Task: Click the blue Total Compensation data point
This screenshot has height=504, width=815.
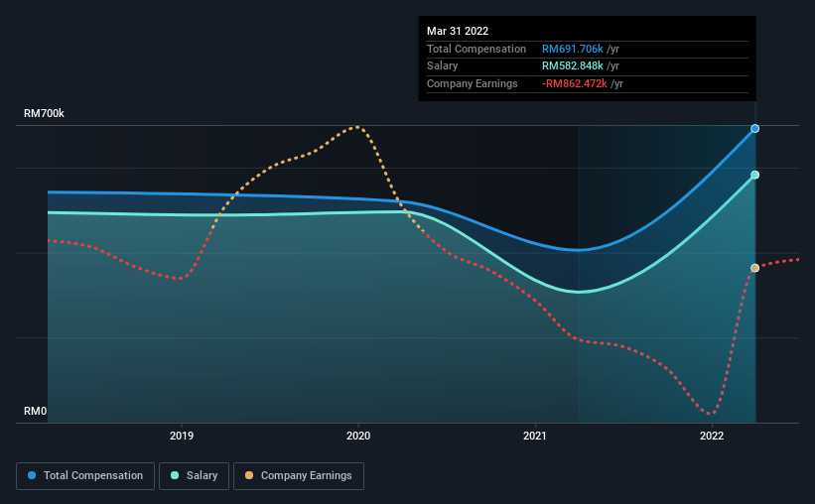Action: (x=754, y=129)
